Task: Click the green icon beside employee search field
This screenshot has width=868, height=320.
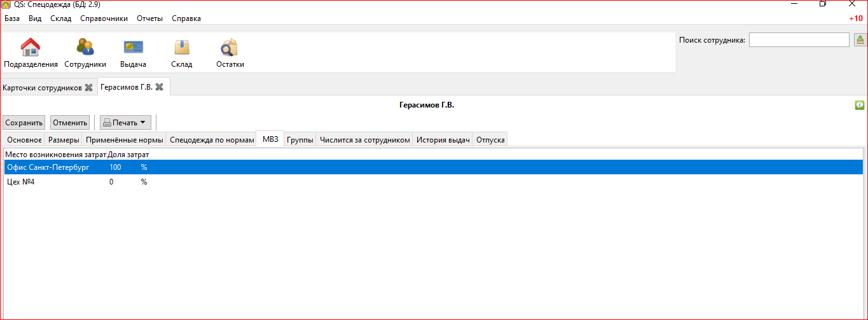Action: point(860,40)
